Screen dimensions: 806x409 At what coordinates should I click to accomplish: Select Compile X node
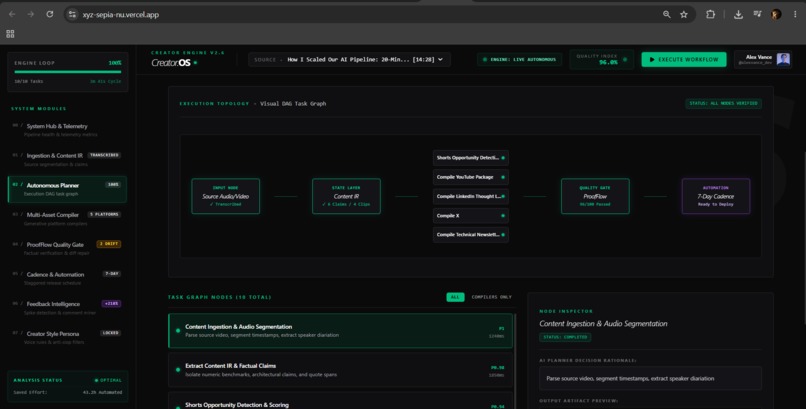(x=470, y=216)
